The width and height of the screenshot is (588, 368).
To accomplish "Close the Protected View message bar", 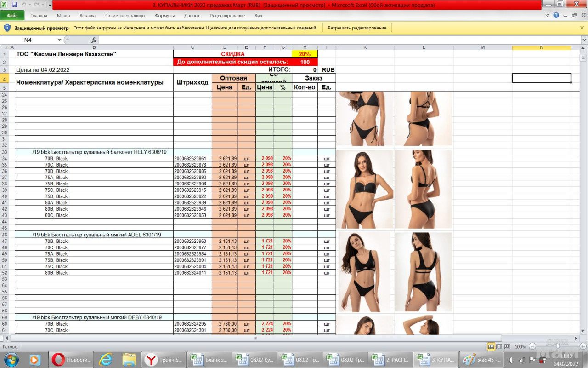I will 582,28.
